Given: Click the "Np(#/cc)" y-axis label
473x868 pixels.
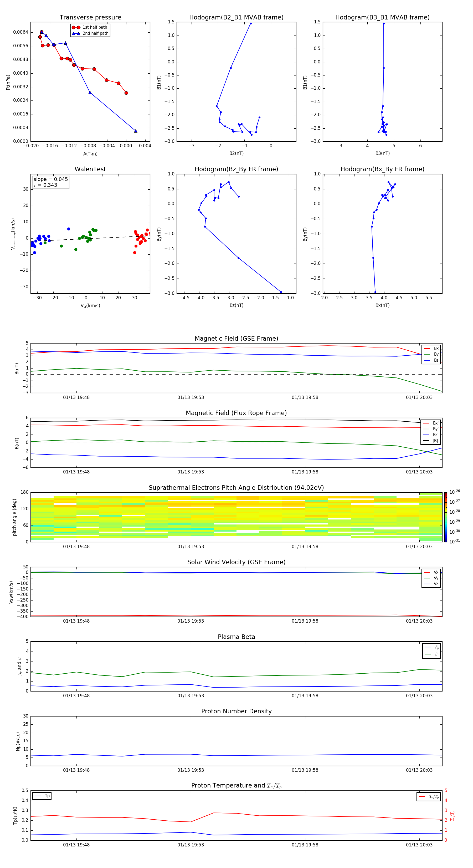Looking at the screenshot, I should pyautogui.click(x=18, y=741).
